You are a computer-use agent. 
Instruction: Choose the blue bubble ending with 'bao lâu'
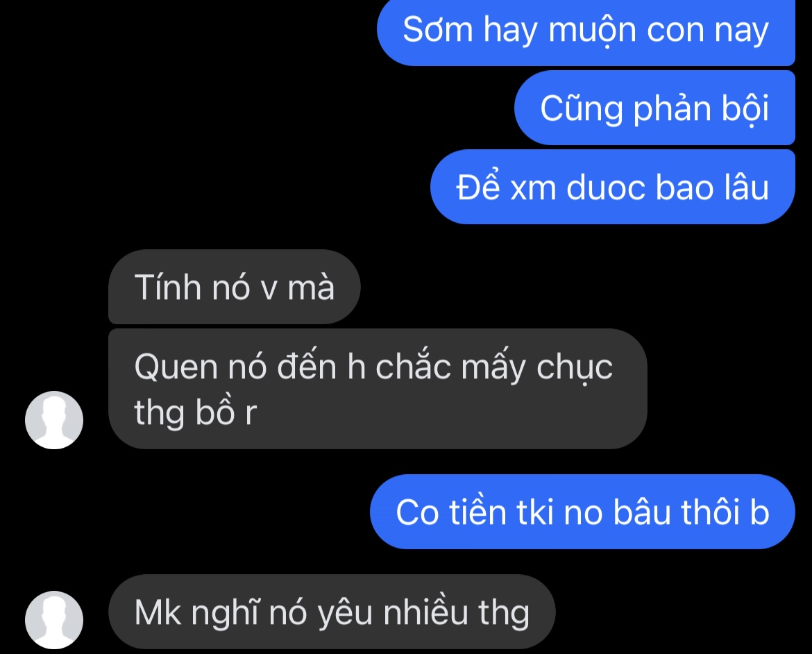pos(613,187)
